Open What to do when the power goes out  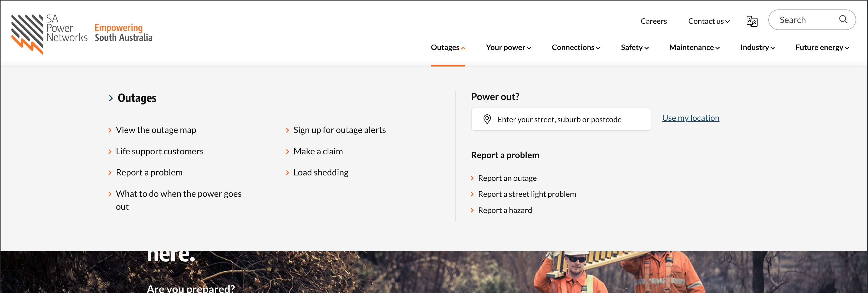pos(179,200)
